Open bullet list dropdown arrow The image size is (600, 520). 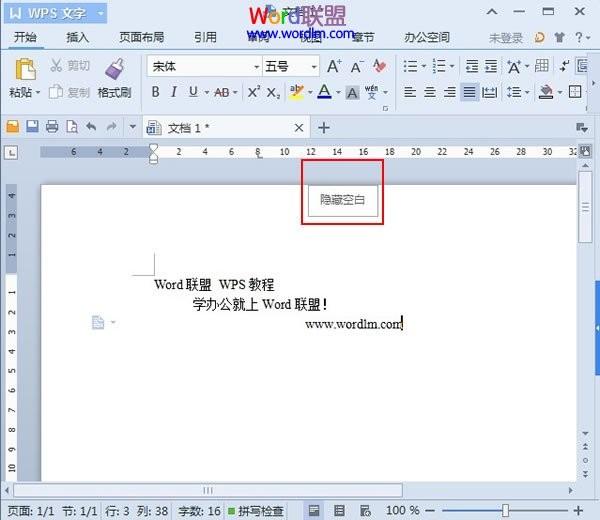[x=424, y=67]
